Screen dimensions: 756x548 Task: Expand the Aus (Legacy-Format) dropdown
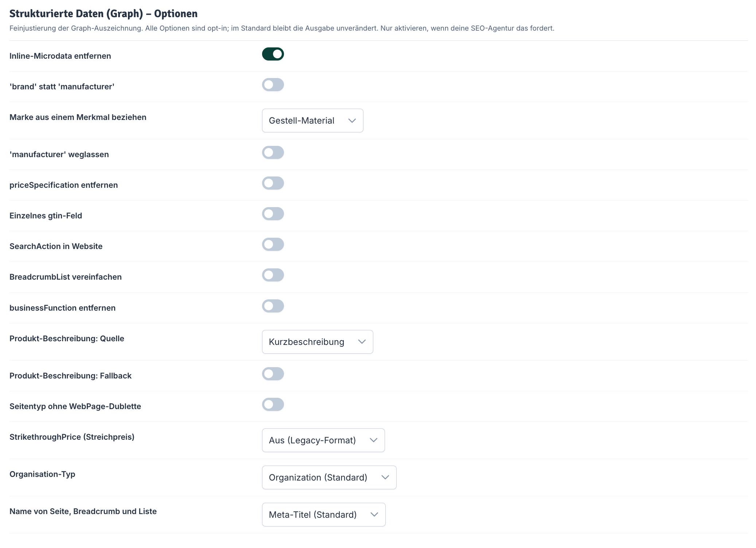point(323,440)
